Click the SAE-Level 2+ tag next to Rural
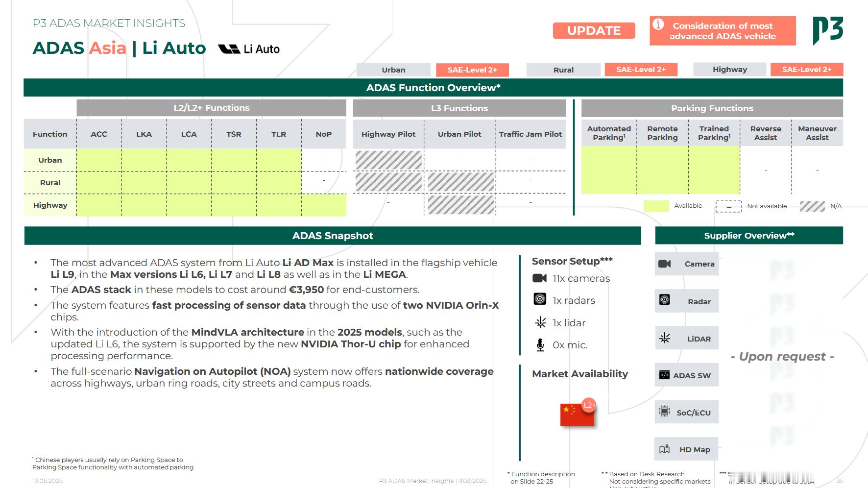This screenshot has width=868, height=488. (641, 70)
